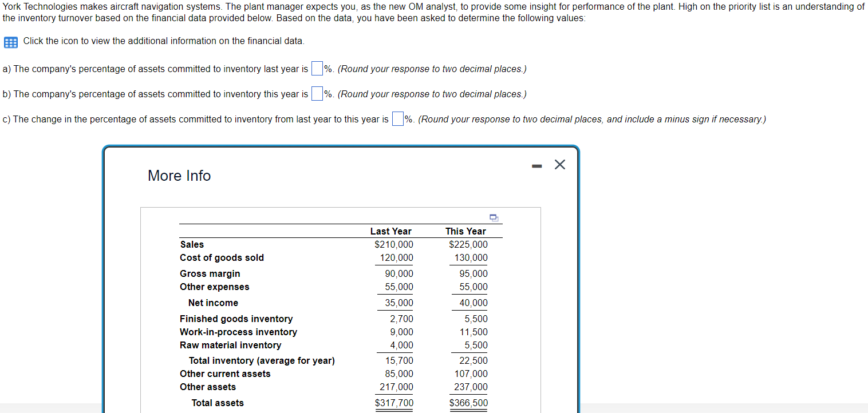Click the X to close the More Info dialog
This screenshot has height=413, width=868.
click(559, 164)
